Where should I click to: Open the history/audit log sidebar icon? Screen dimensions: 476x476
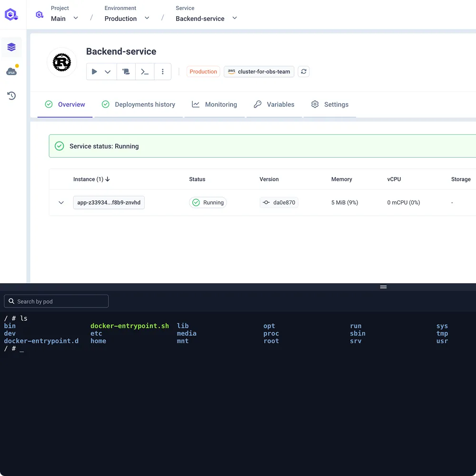pyautogui.click(x=11, y=96)
